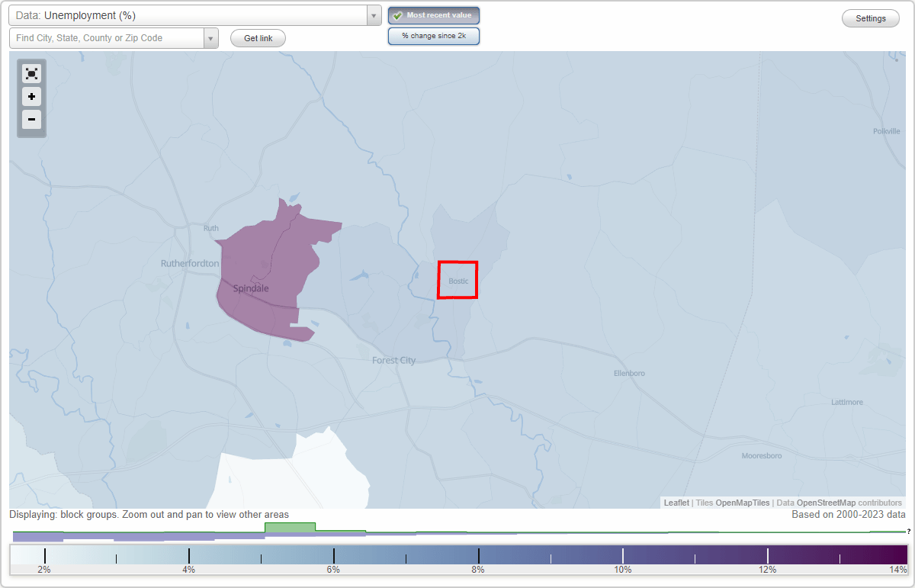Click the tallest green histogram bar

[x=290, y=528]
